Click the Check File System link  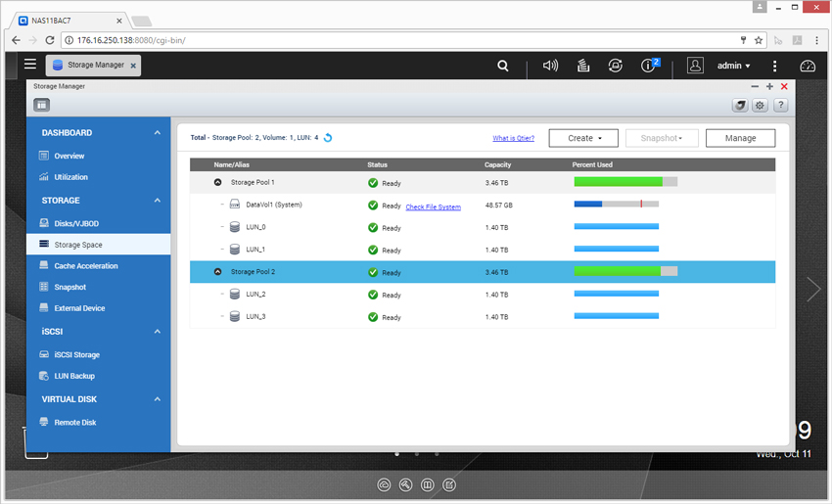pos(433,206)
